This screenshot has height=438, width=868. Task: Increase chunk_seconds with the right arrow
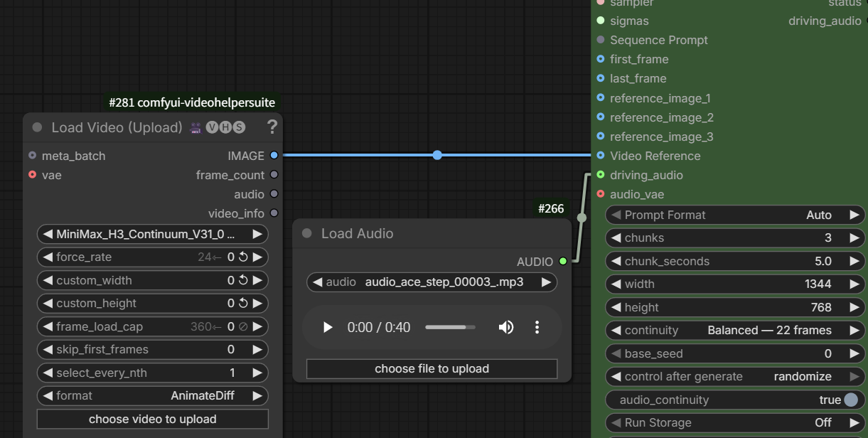[x=854, y=261]
